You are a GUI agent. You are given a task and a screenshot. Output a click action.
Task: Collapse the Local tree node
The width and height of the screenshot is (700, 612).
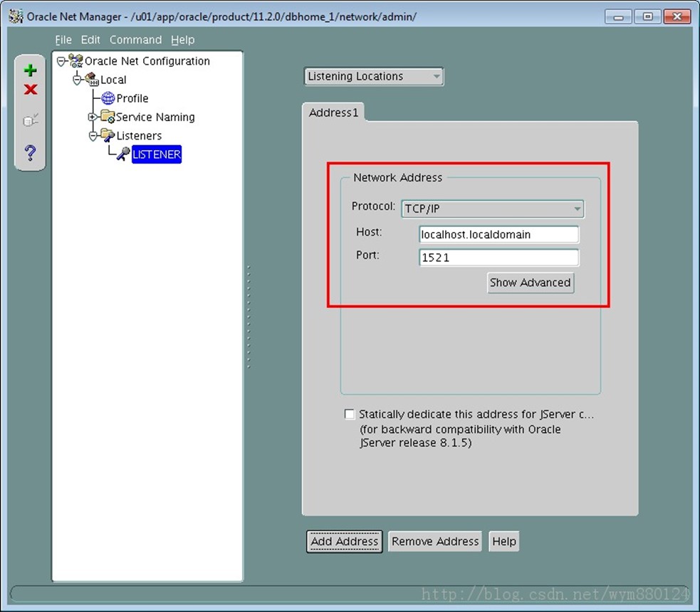click(x=77, y=80)
